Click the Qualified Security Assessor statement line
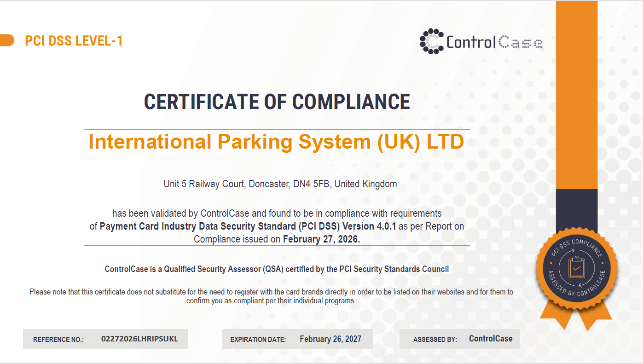 coord(277,269)
